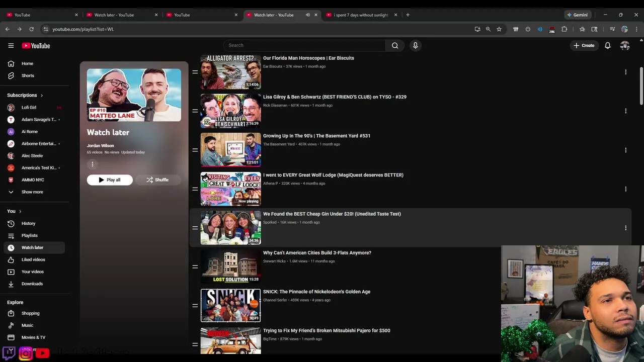644x362 pixels.
Task: Click the Matteo Lane playlist cover thumbnail
Action: pyautogui.click(x=134, y=95)
